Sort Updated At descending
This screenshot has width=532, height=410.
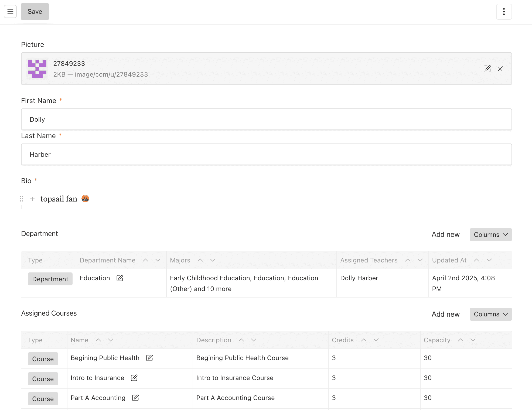489,260
